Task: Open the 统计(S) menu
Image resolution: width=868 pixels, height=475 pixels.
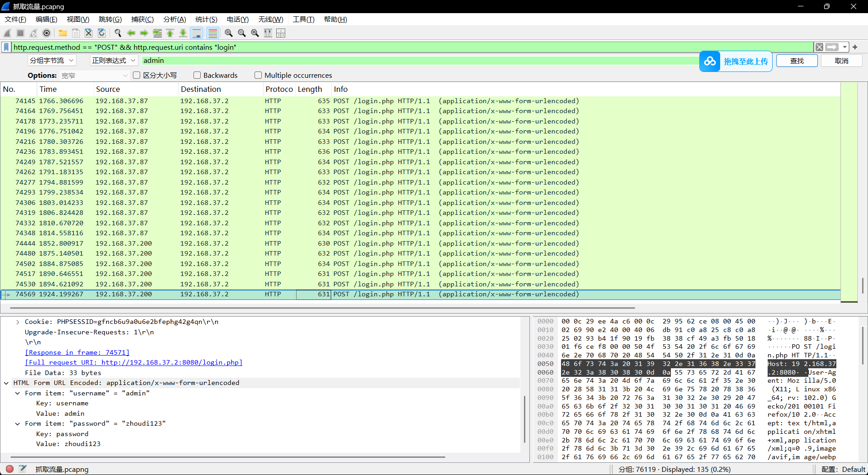Action: click(206, 19)
